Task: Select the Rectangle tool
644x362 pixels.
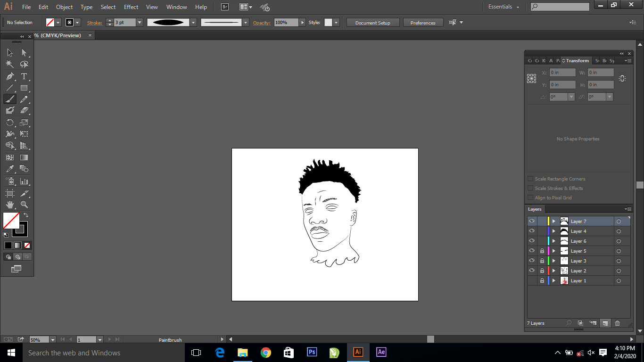Action: pyautogui.click(x=24, y=88)
